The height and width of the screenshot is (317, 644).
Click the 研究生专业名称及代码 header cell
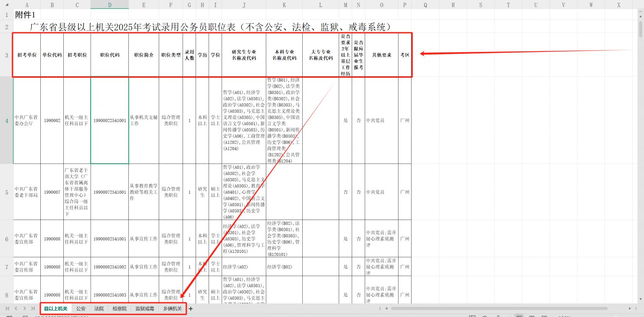click(x=244, y=55)
